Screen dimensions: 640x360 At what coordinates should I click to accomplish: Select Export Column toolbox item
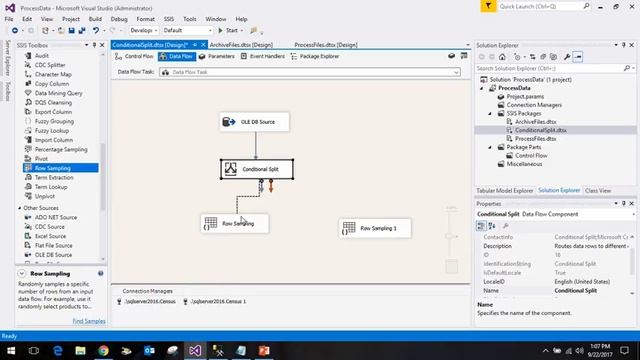pos(53,112)
